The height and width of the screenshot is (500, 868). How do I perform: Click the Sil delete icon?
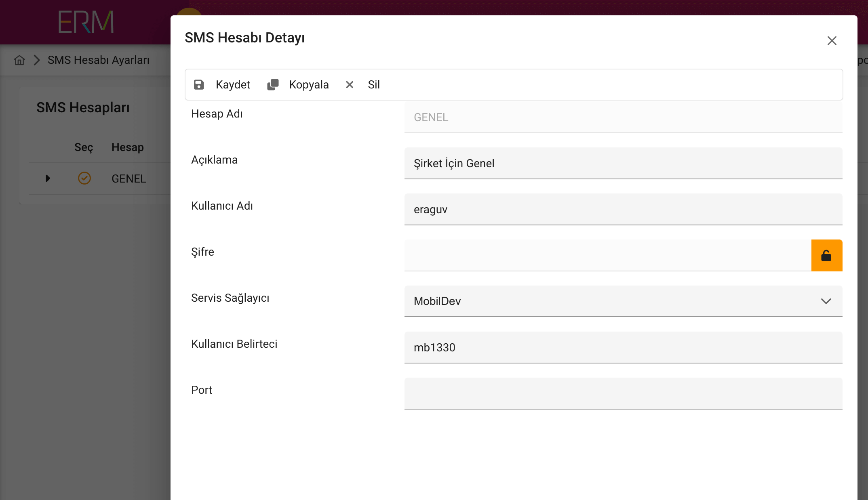point(349,85)
